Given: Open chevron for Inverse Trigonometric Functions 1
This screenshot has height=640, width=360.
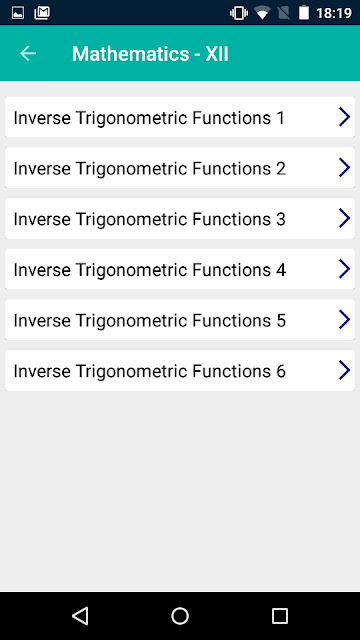Looking at the screenshot, I should click(x=344, y=117).
